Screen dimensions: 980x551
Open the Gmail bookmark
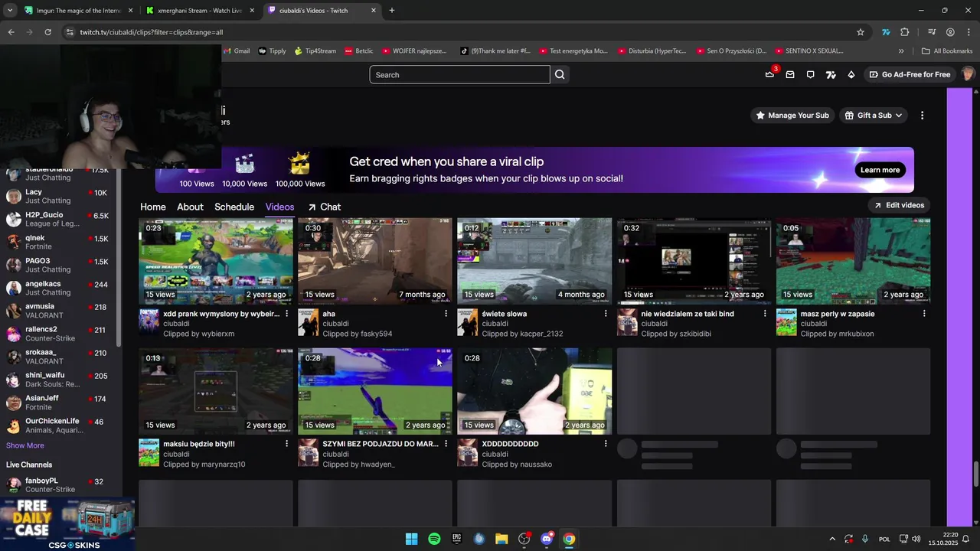[237, 51]
